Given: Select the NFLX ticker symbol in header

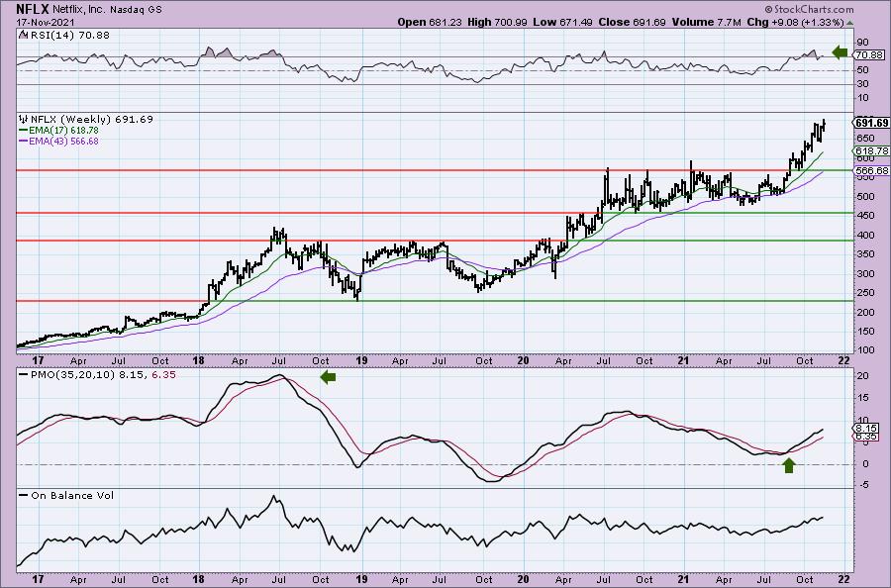Looking at the screenshot, I should click(x=33, y=9).
